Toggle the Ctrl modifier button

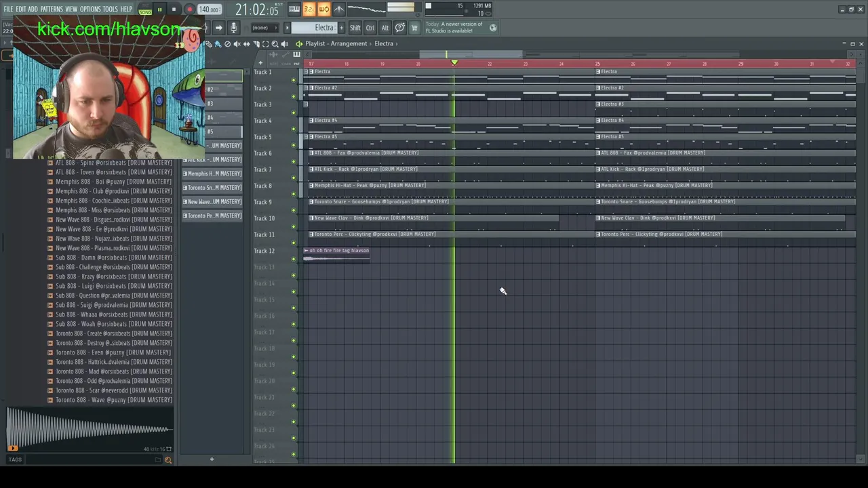coord(370,28)
